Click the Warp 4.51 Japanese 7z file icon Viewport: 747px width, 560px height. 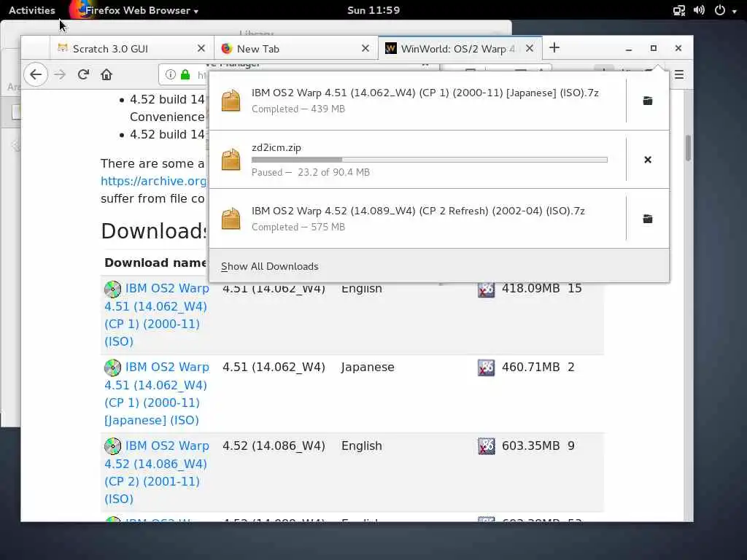pyautogui.click(x=231, y=101)
